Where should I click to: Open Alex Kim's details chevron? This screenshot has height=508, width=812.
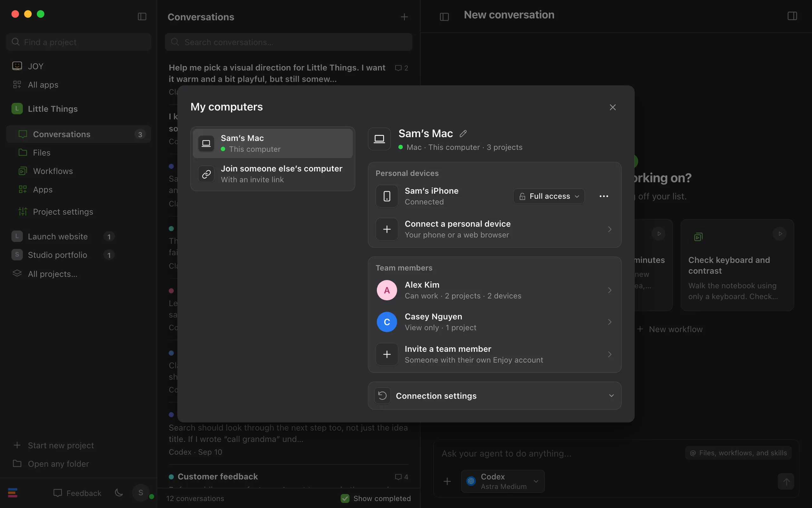(610, 290)
